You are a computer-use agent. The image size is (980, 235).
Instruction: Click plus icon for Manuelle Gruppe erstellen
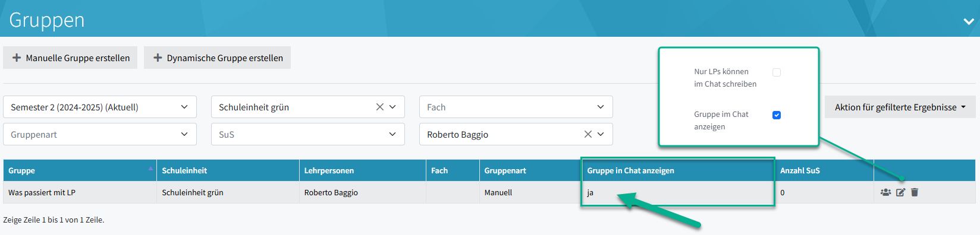(17, 58)
